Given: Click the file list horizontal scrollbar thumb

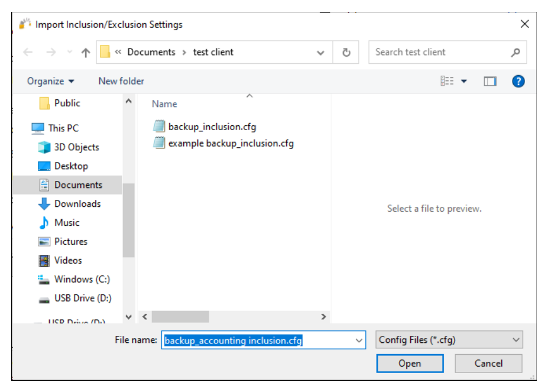Looking at the screenshot, I should pos(180,317).
